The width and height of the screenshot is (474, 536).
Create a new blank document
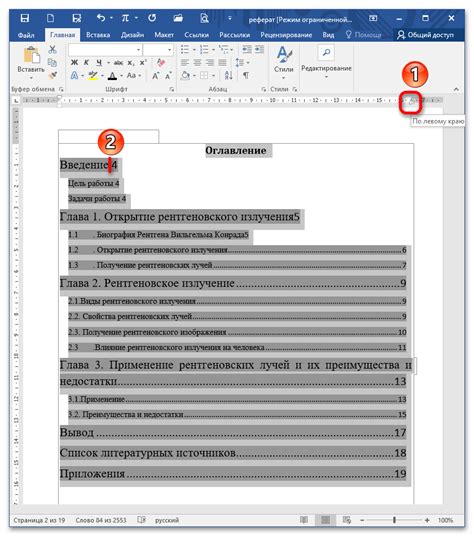pyautogui.click(x=50, y=18)
